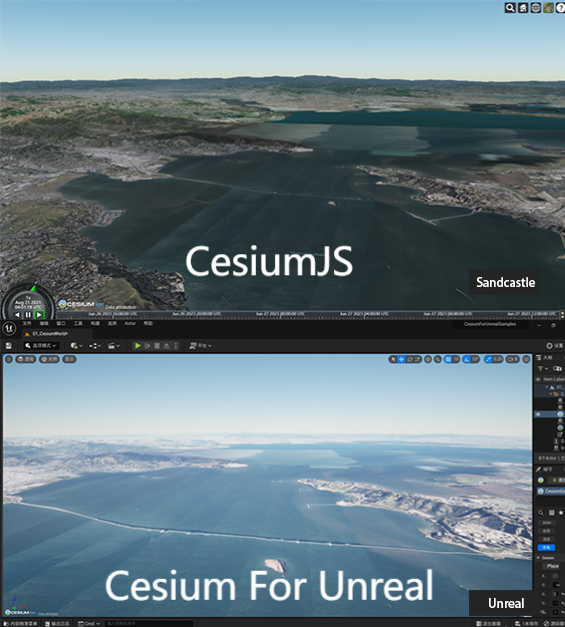
Task: Open the CesiumJS scene mode globe picker
Action: coord(535,8)
